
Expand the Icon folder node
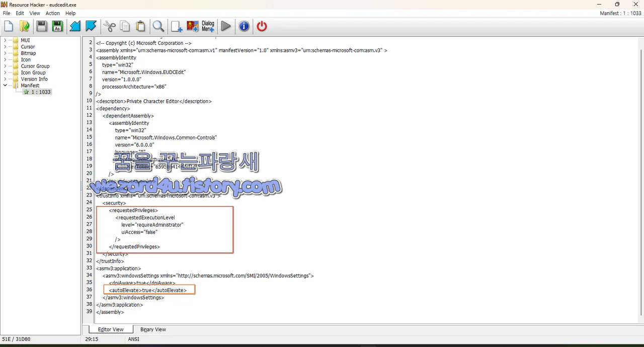pos(5,60)
